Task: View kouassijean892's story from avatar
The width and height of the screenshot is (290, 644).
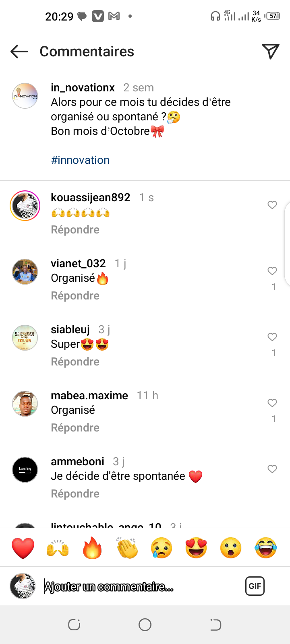Action: (25, 205)
